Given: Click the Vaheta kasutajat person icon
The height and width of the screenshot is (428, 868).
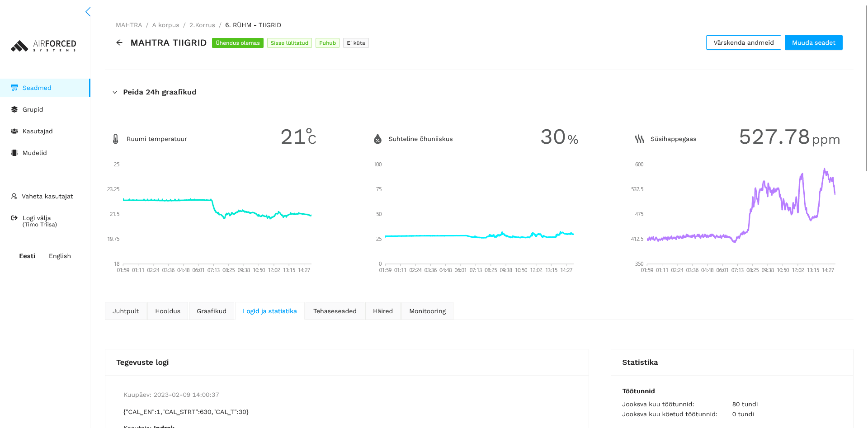Looking at the screenshot, I should [14, 196].
